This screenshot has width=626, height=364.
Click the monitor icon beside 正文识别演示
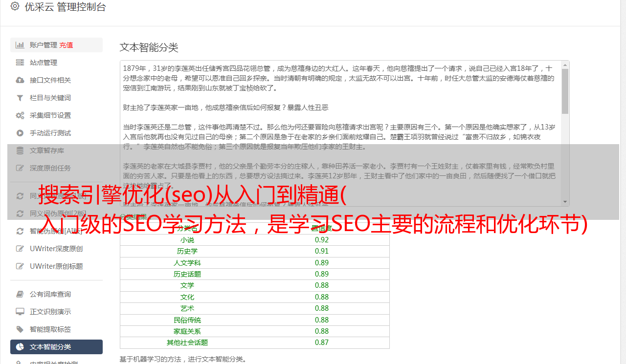20,312
